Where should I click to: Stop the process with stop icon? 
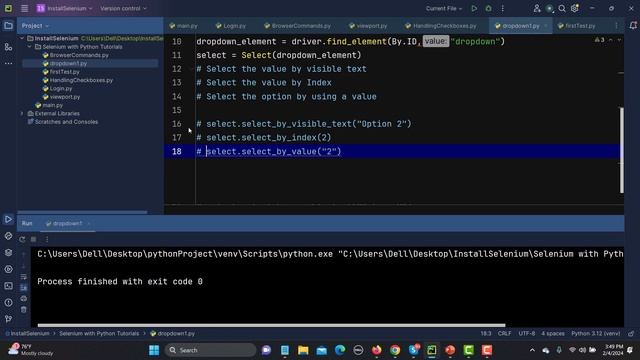click(x=34, y=239)
